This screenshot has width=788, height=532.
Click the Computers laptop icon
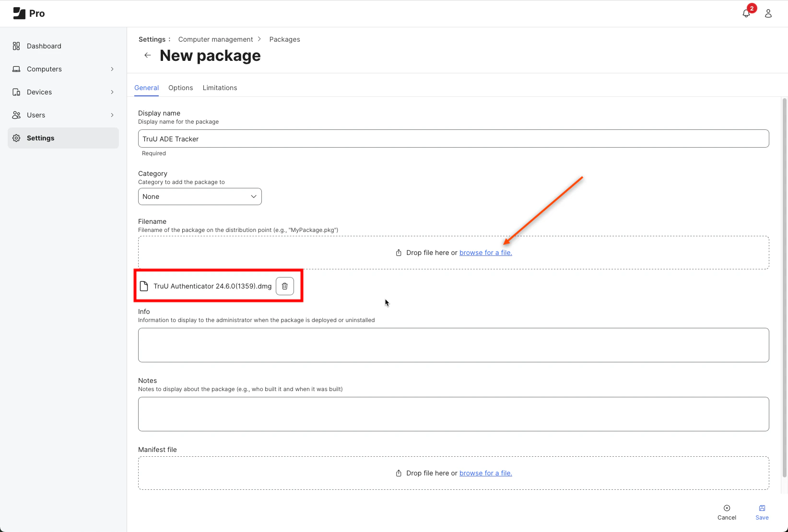pyautogui.click(x=16, y=69)
